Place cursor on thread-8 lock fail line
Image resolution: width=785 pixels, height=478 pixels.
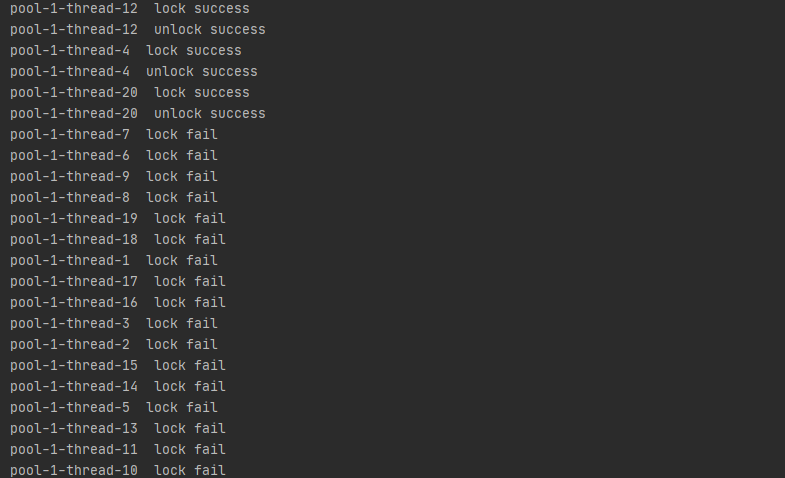point(114,198)
